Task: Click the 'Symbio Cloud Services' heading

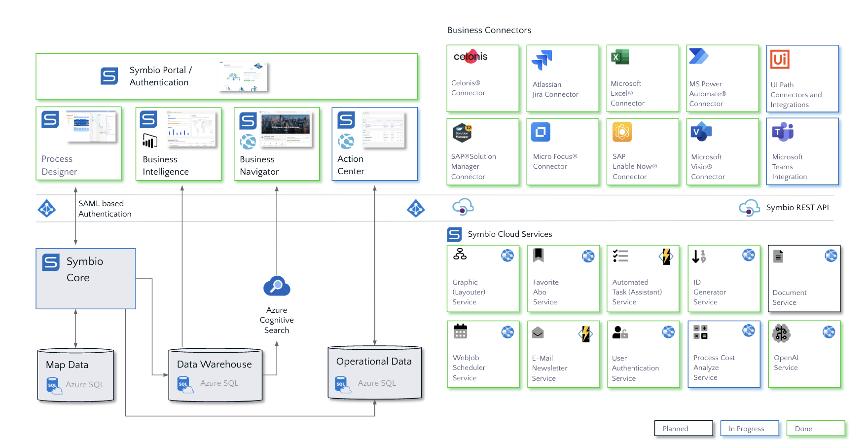Action: click(x=510, y=234)
